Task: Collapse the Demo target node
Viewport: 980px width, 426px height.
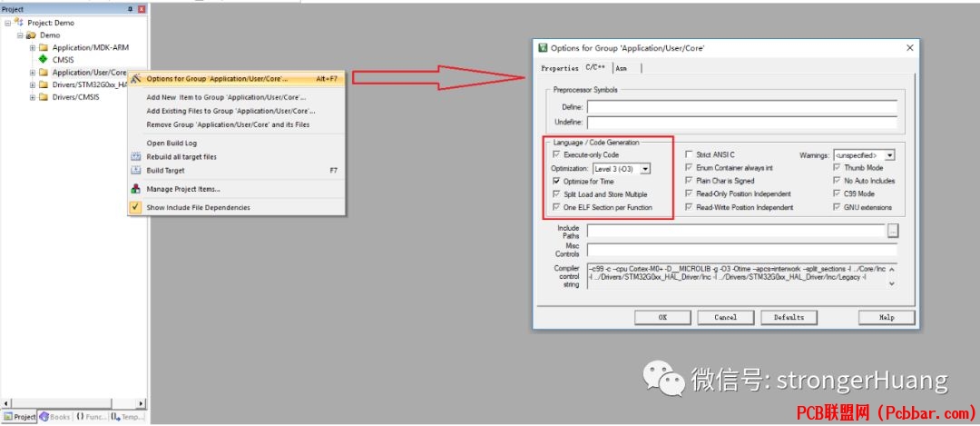Action: [20, 35]
